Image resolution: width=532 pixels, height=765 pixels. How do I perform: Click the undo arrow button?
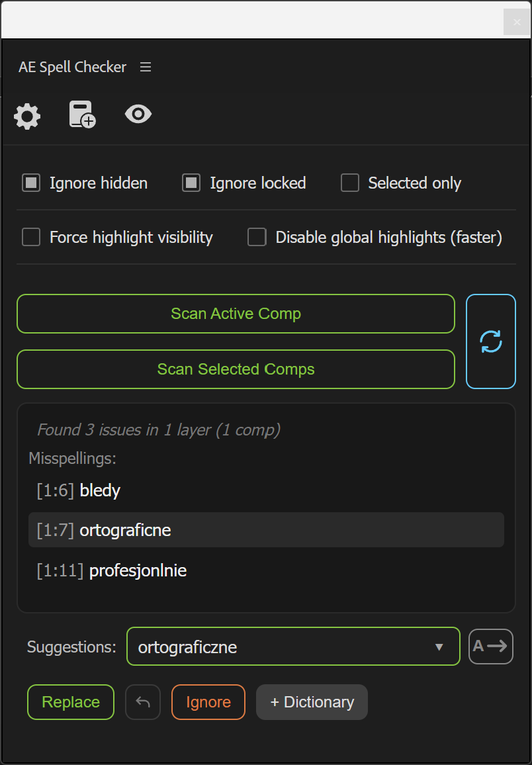(143, 702)
